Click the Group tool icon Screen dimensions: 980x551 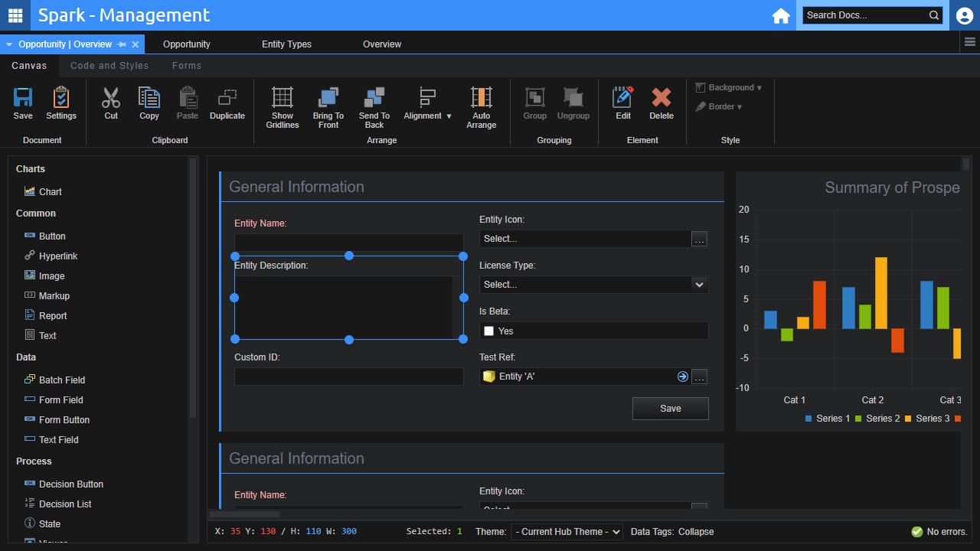click(x=534, y=97)
